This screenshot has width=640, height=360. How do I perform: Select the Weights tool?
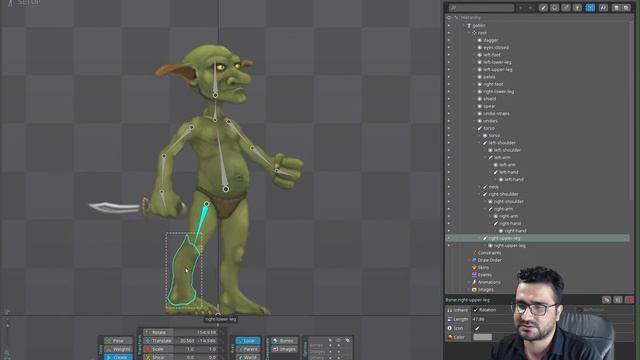(118, 349)
